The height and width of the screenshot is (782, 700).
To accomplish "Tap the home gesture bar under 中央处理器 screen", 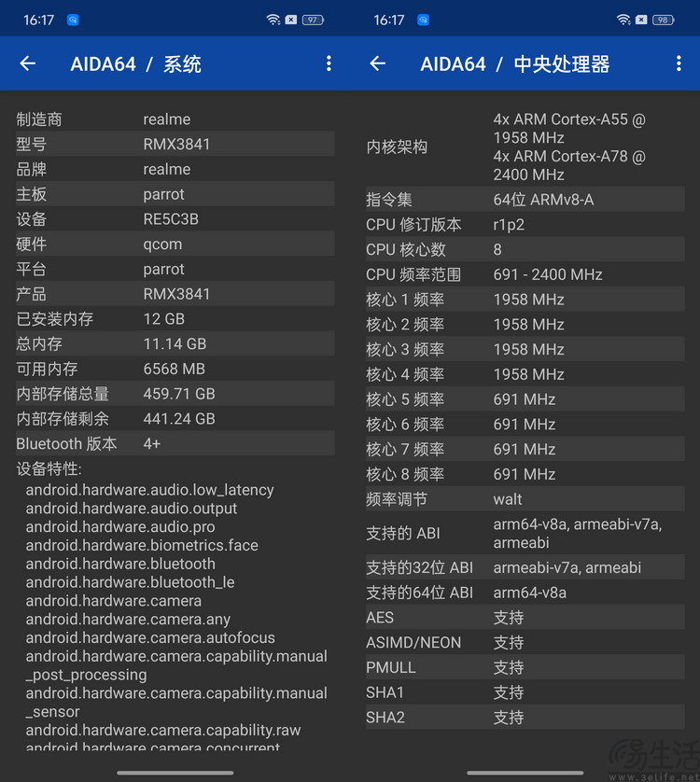I will [x=525, y=773].
